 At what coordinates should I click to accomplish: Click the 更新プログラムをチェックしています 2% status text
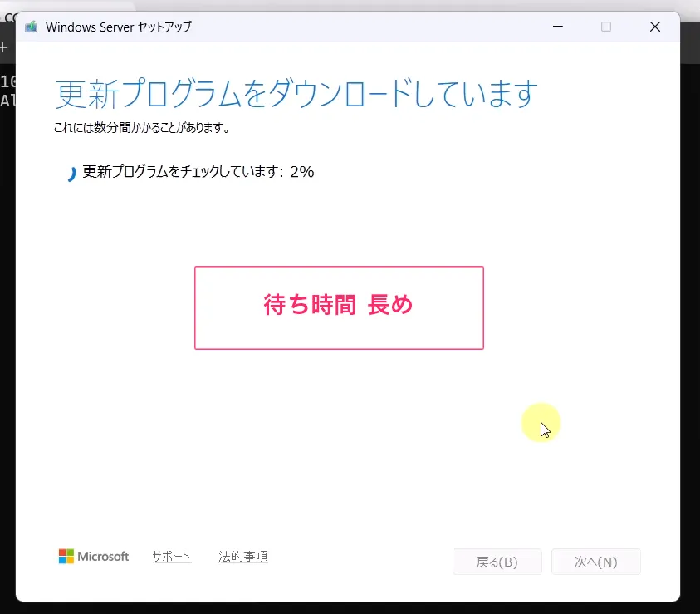coord(198,172)
